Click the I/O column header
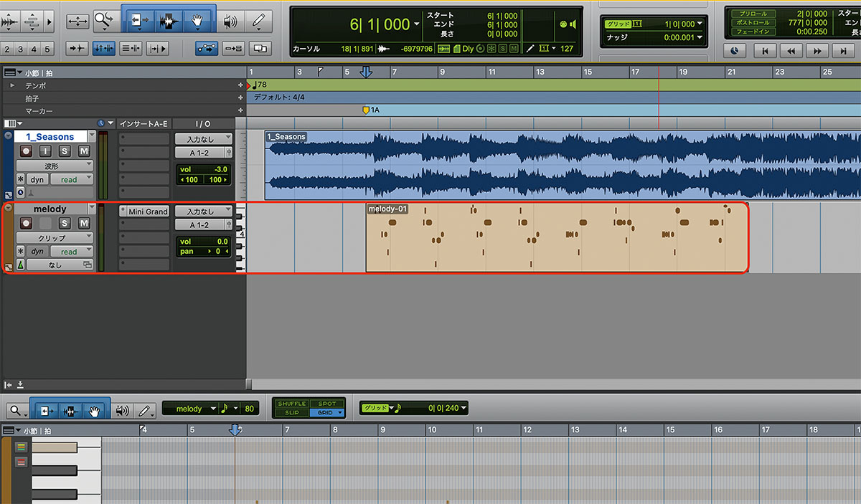861x504 pixels. click(x=203, y=123)
